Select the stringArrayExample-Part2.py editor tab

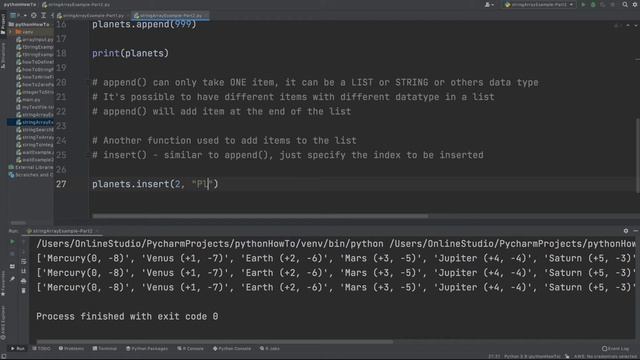[169, 16]
